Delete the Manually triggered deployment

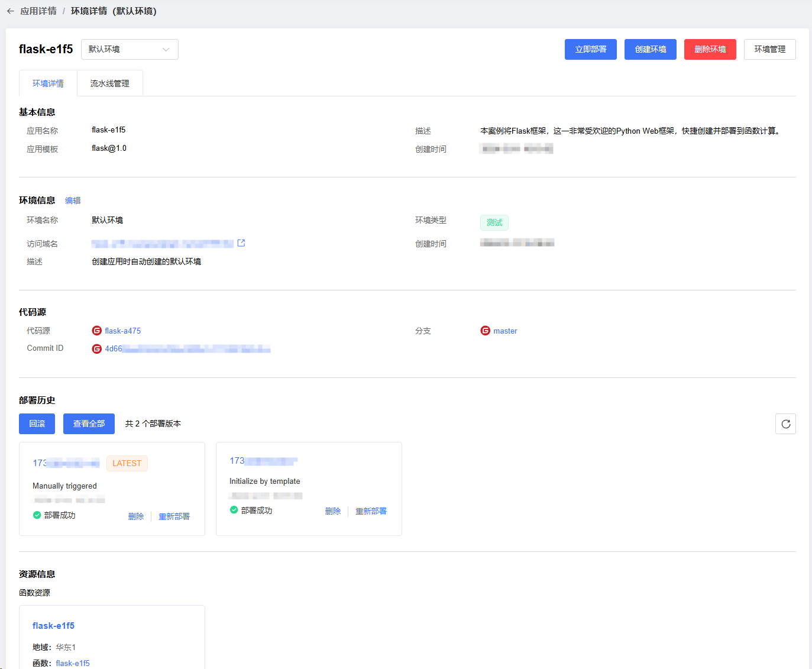136,516
